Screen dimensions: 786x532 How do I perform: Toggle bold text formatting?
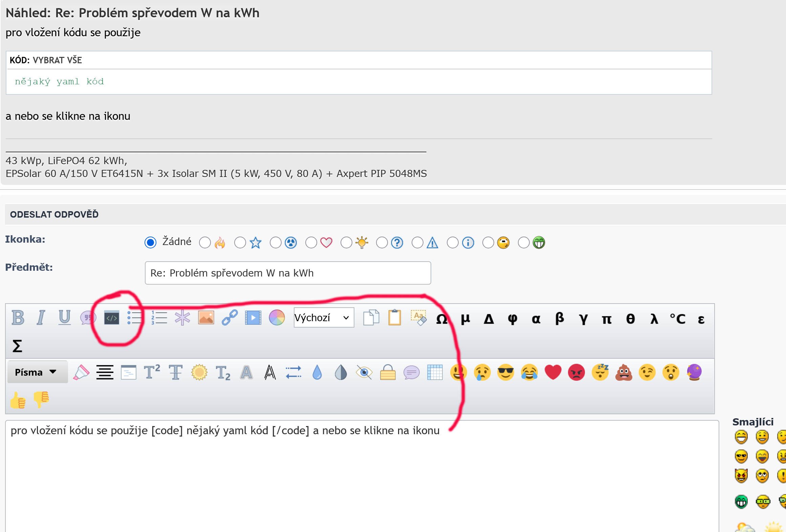coord(18,318)
